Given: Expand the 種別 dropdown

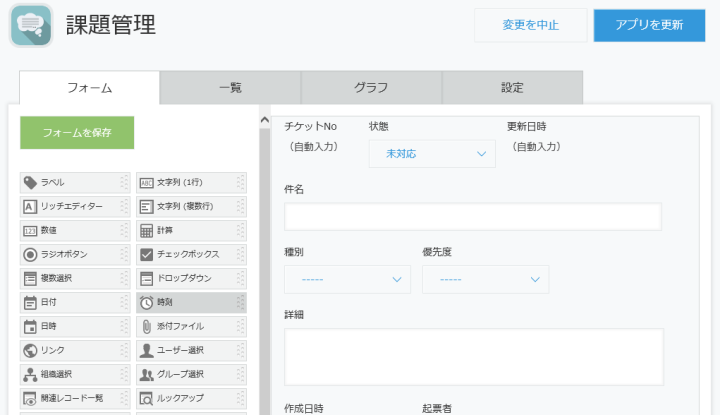Looking at the screenshot, I should [x=347, y=280].
